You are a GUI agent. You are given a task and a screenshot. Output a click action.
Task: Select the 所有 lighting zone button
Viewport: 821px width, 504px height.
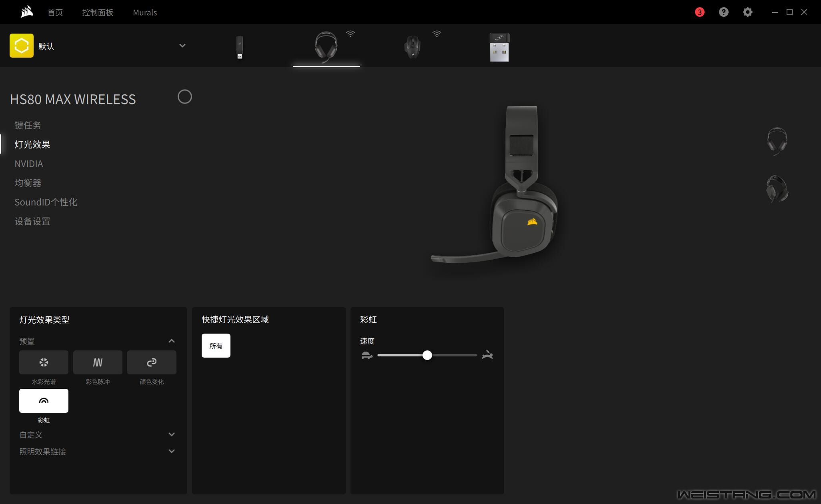(216, 346)
